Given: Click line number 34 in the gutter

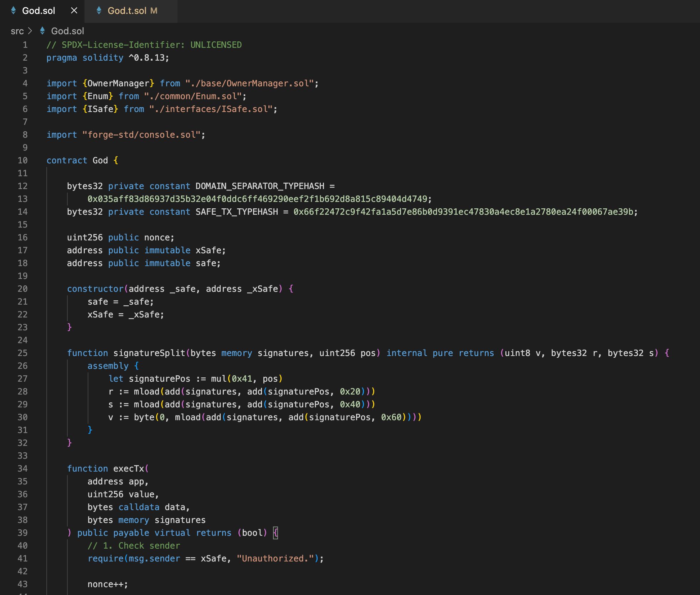Looking at the screenshot, I should (22, 469).
